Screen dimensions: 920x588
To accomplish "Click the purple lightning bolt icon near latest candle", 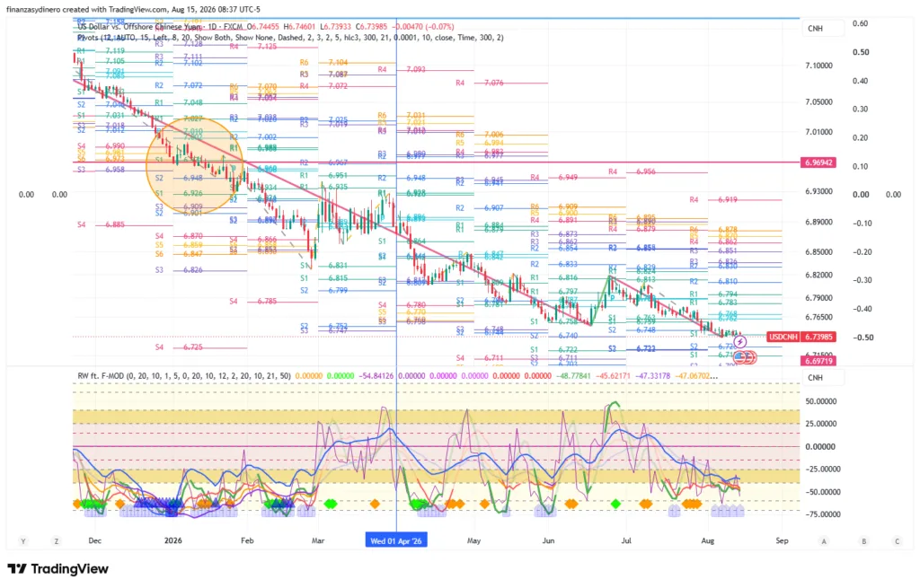I will 740,341.
